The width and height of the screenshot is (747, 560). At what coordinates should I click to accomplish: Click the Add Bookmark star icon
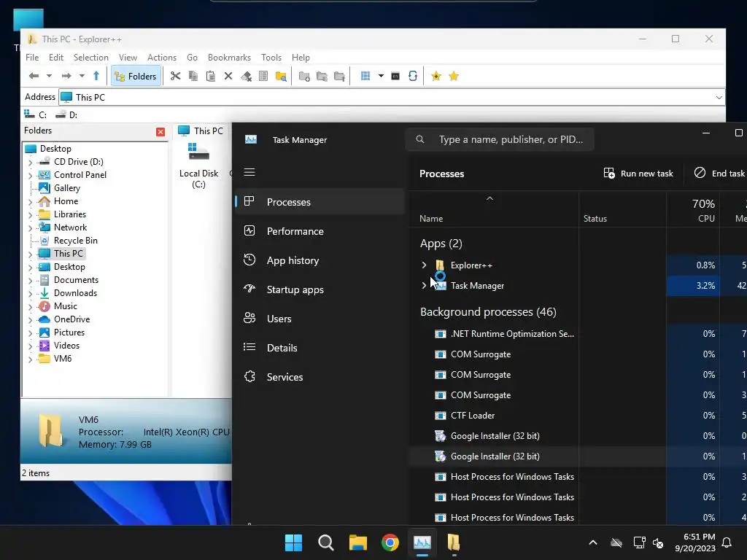[x=436, y=76]
